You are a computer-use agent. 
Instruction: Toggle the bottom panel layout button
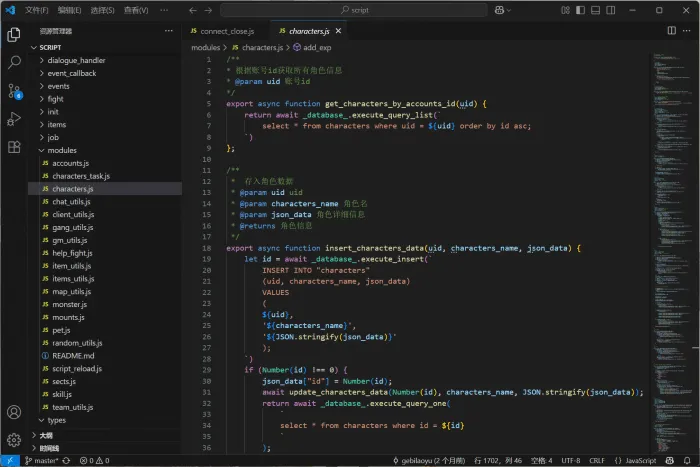click(596, 10)
